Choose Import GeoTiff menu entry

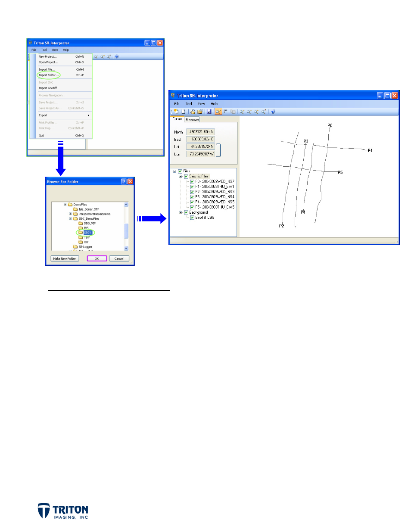click(47, 88)
